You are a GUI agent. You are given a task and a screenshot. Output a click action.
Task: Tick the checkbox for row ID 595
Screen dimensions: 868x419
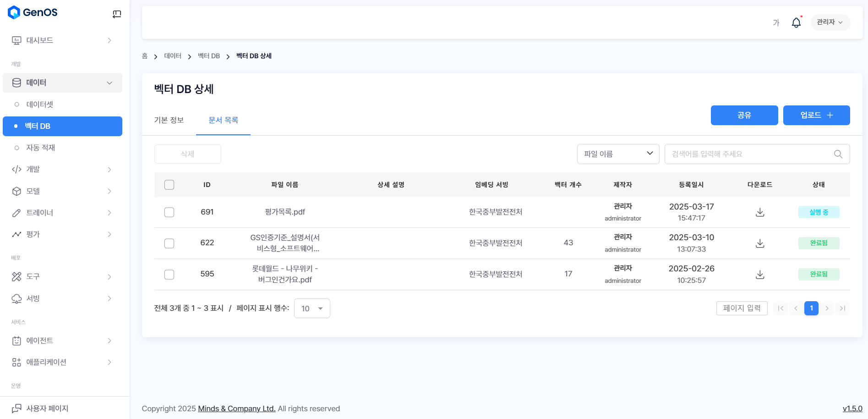(x=169, y=275)
